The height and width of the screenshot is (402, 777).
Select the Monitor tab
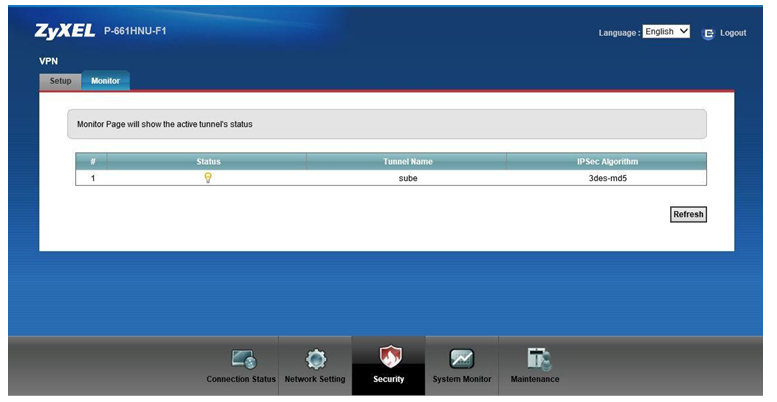(106, 81)
